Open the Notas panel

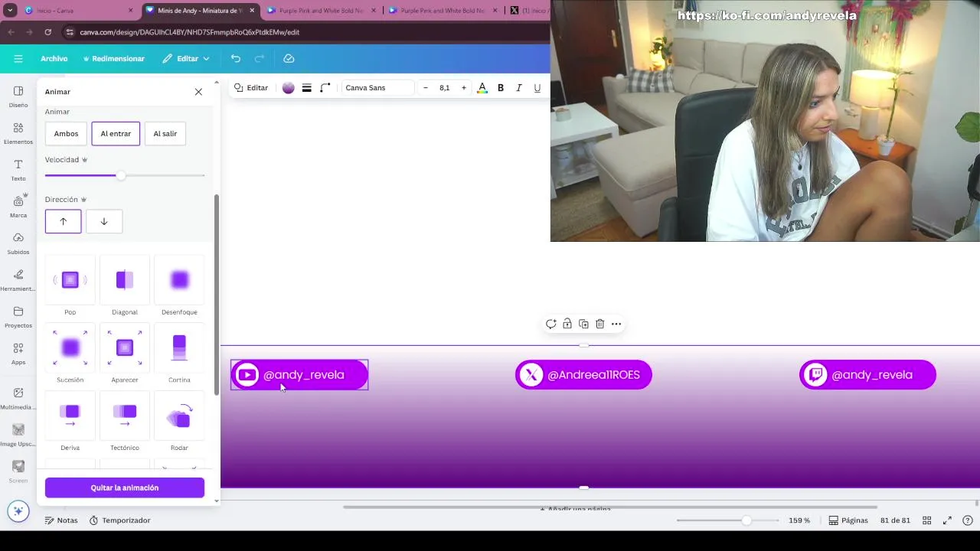[61, 520]
